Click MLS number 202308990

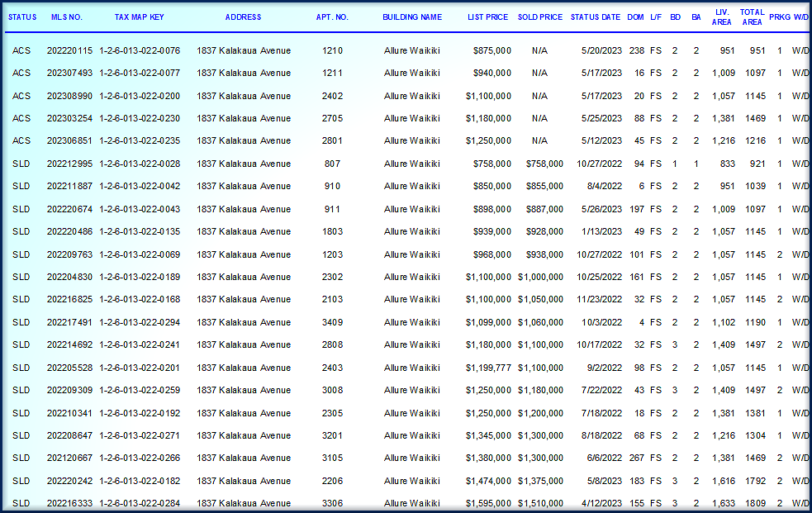(69, 97)
